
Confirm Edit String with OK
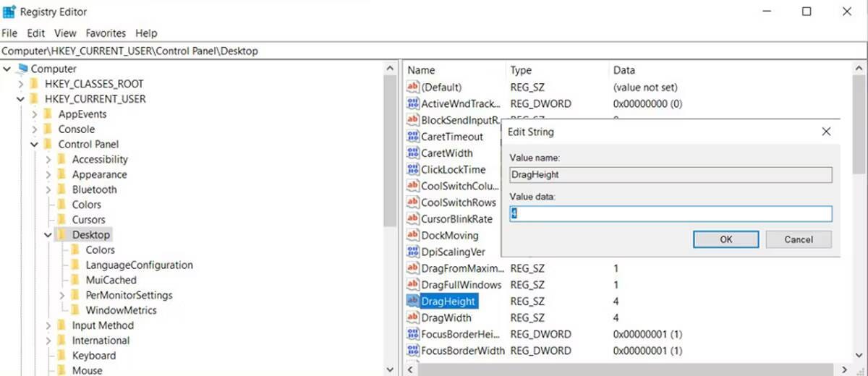(726, 239)
